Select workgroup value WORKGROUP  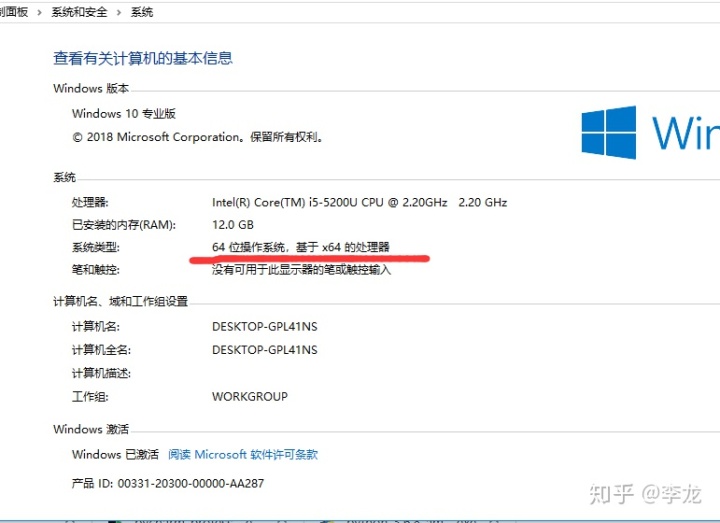(250, 396)
